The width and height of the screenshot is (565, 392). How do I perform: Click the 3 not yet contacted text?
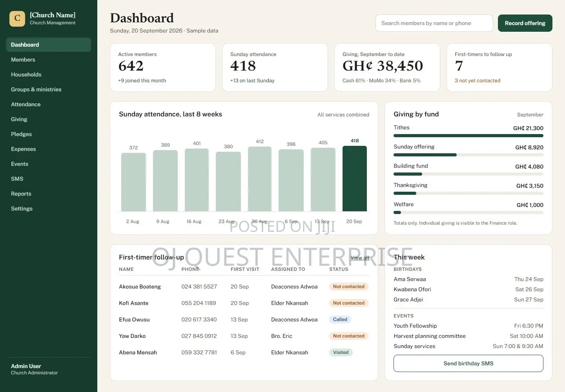pos(478,81)
